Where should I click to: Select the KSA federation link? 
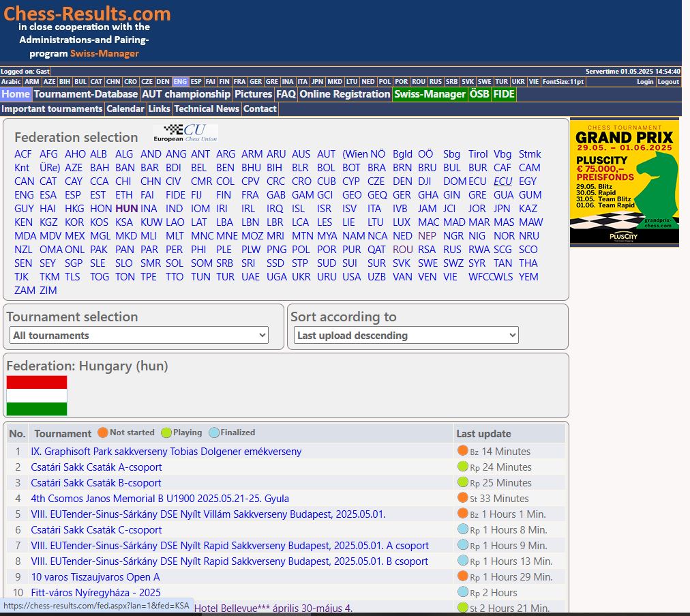coord(124,222)
